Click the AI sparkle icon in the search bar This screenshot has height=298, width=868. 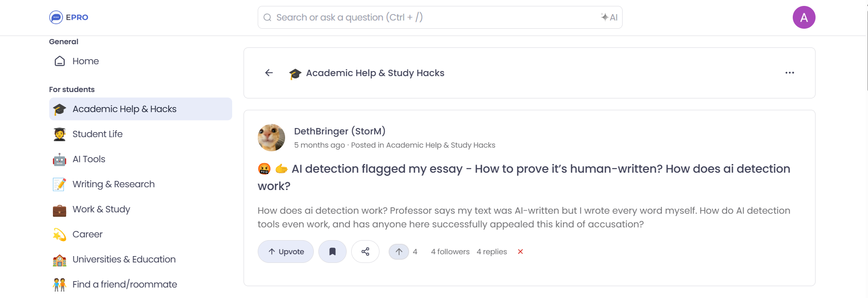(x=610, y=17)
